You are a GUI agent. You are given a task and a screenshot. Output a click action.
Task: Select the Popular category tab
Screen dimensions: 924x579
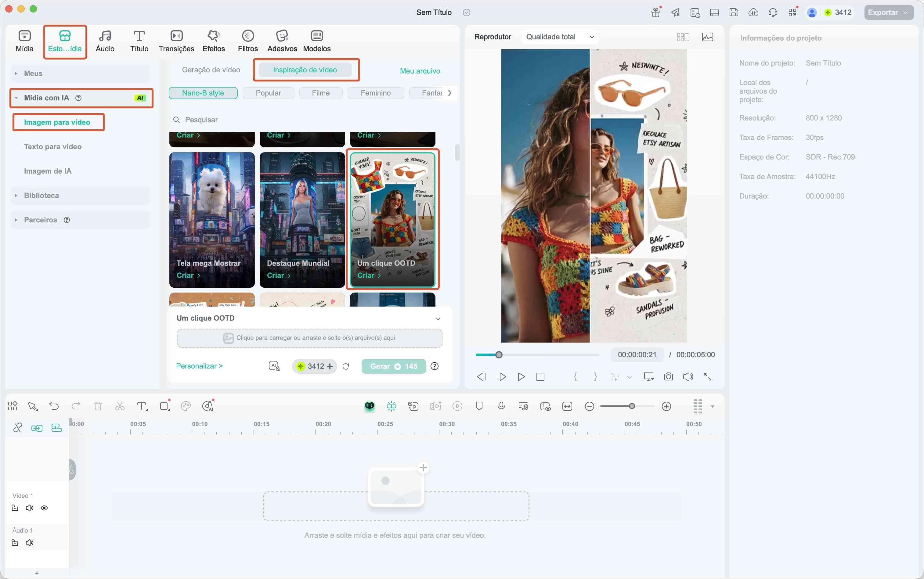(268, 93)
